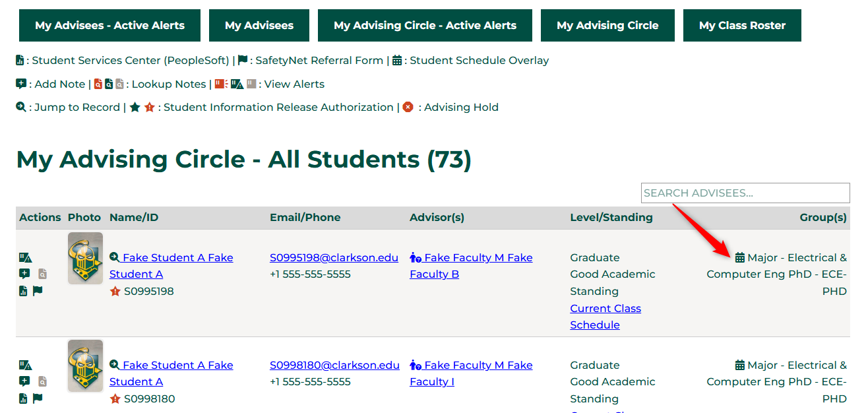Click the Photo column header

point(84,217)
